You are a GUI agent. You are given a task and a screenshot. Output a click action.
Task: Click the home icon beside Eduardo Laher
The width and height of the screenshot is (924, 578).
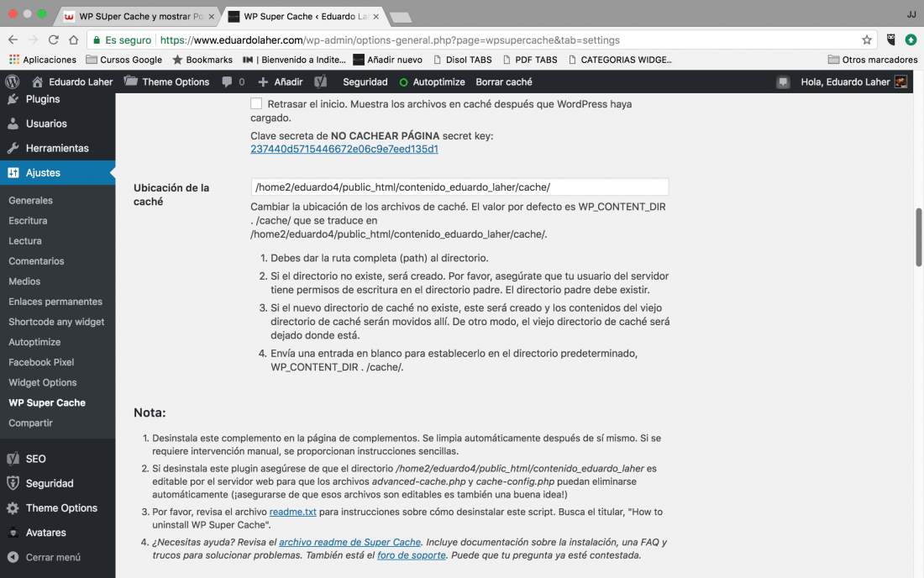pyautogui.click(x=37, y=81)
